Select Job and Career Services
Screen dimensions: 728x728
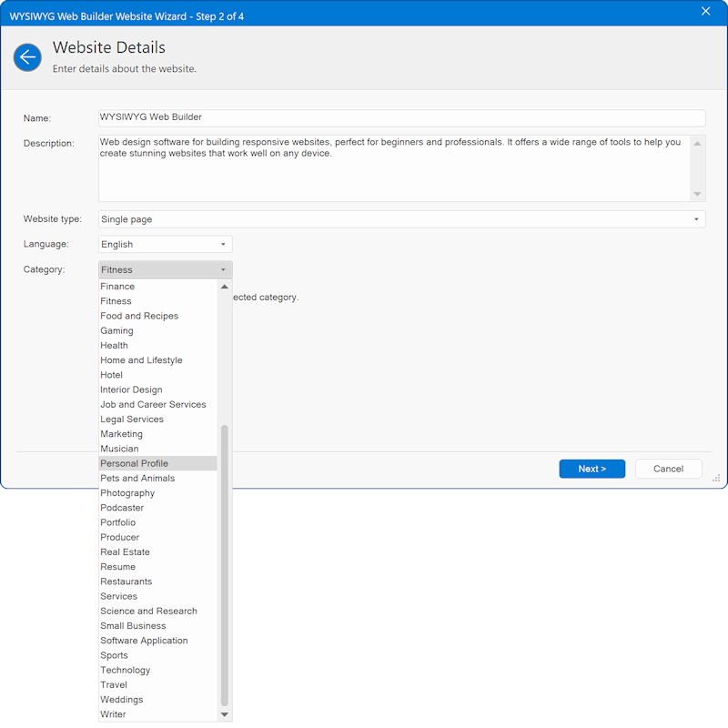(x=157, y=405)
